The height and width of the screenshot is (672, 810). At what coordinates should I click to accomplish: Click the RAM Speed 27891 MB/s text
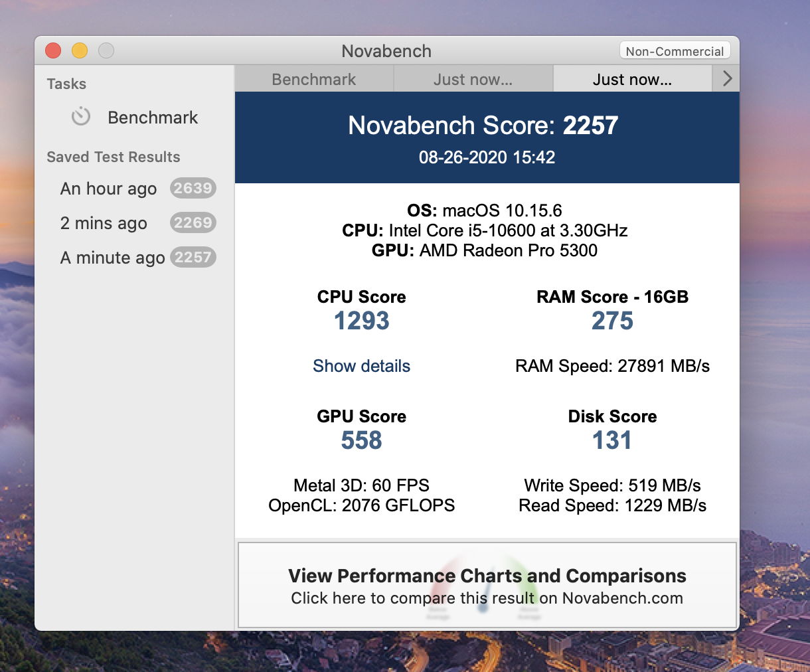pyautogui.click(x=613, y=366)
